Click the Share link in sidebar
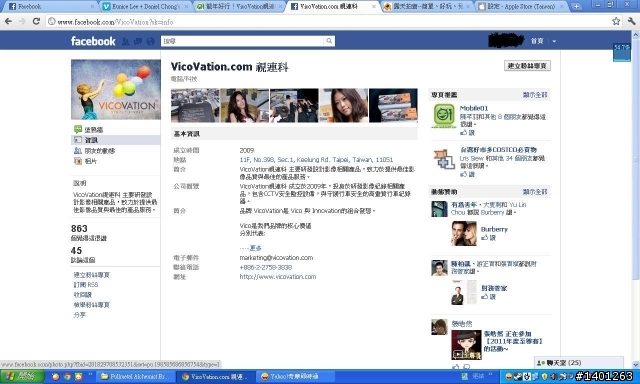The image size is (640, 384). 79,315
